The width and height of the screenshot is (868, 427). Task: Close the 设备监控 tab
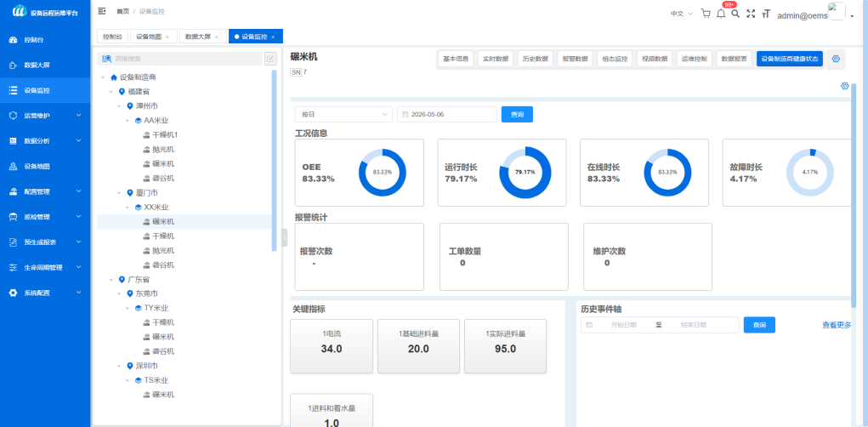point(273,37)
